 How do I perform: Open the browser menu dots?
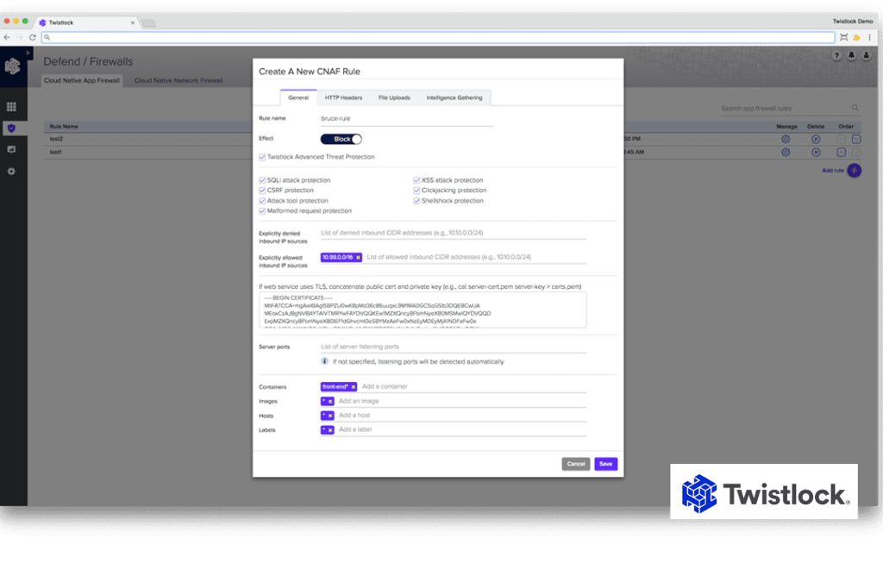(x=870, y=38)
